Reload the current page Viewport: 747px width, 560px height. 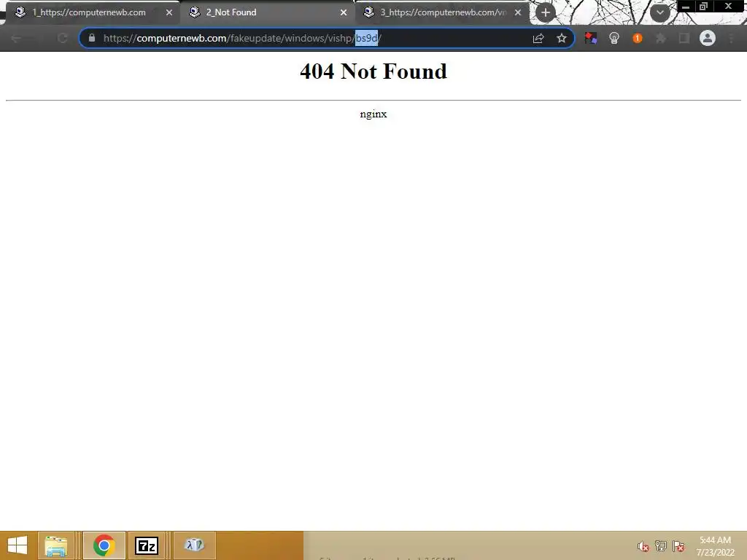63,39
